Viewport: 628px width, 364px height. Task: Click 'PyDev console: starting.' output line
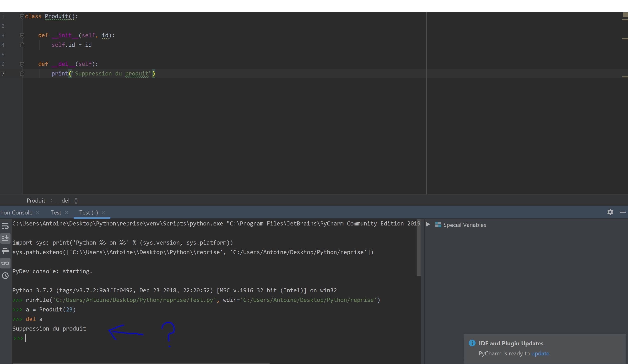pyautogui.click(x=52, y=271)
